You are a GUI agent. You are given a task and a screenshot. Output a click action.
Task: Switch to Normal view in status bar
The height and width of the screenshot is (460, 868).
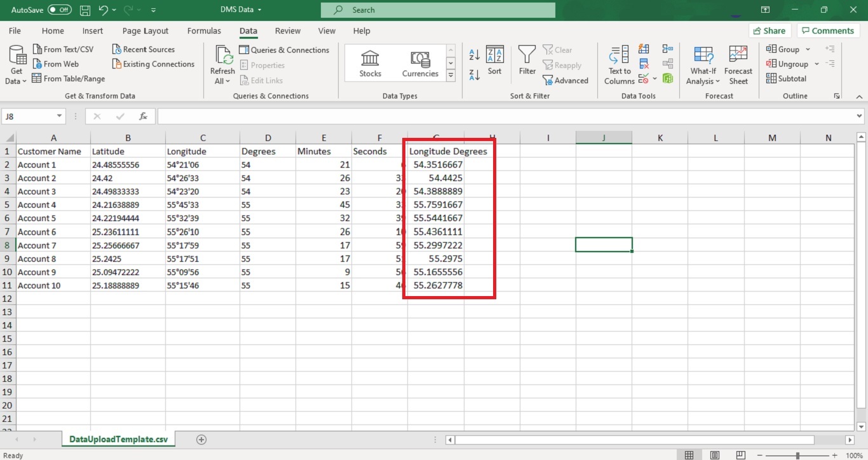(x=689, y=455)
